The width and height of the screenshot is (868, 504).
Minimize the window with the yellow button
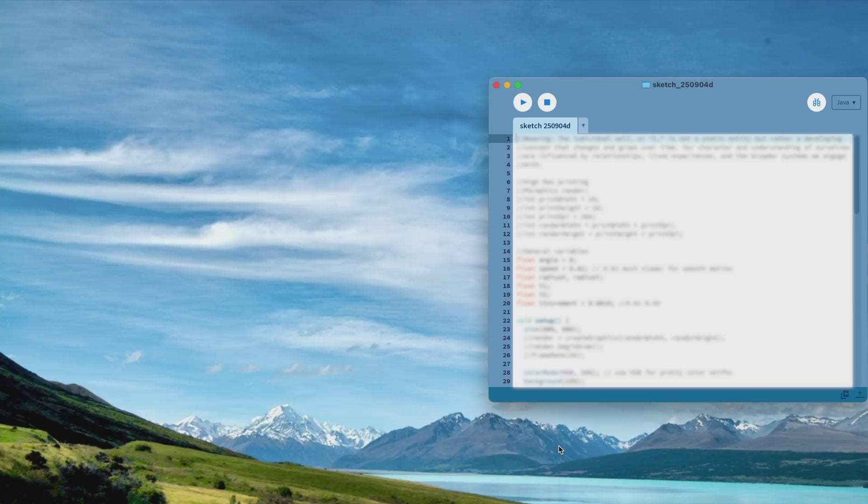pyautogui.click(x=507, y=85)
